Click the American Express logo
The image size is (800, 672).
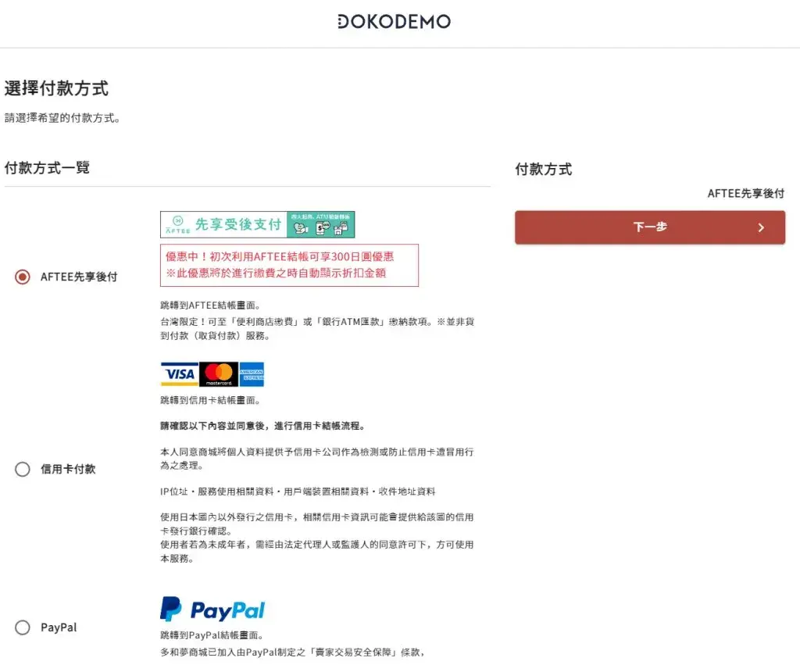pyautogui.click(x=252, y=374)
